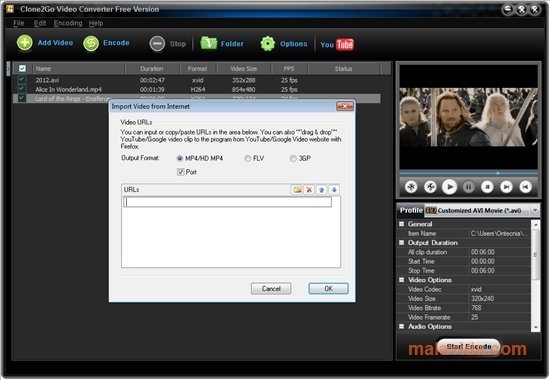Click the Encode toolbar label

[116, 43]
